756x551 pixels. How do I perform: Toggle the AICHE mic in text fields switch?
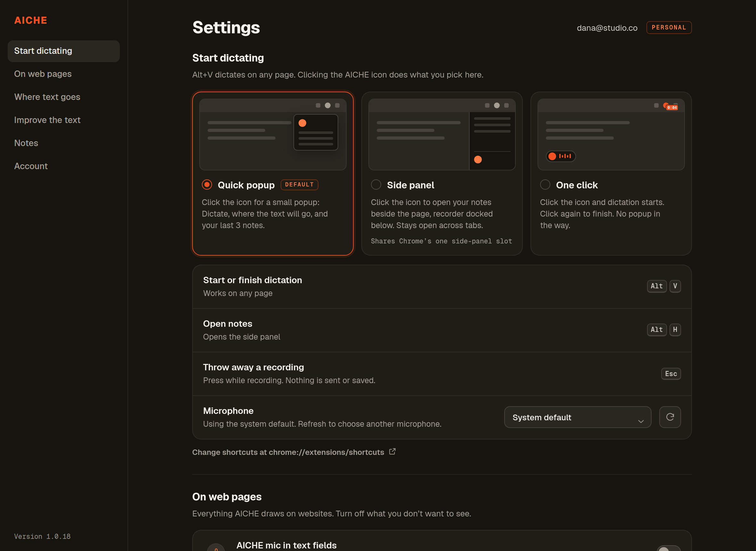tap(668, 548)
